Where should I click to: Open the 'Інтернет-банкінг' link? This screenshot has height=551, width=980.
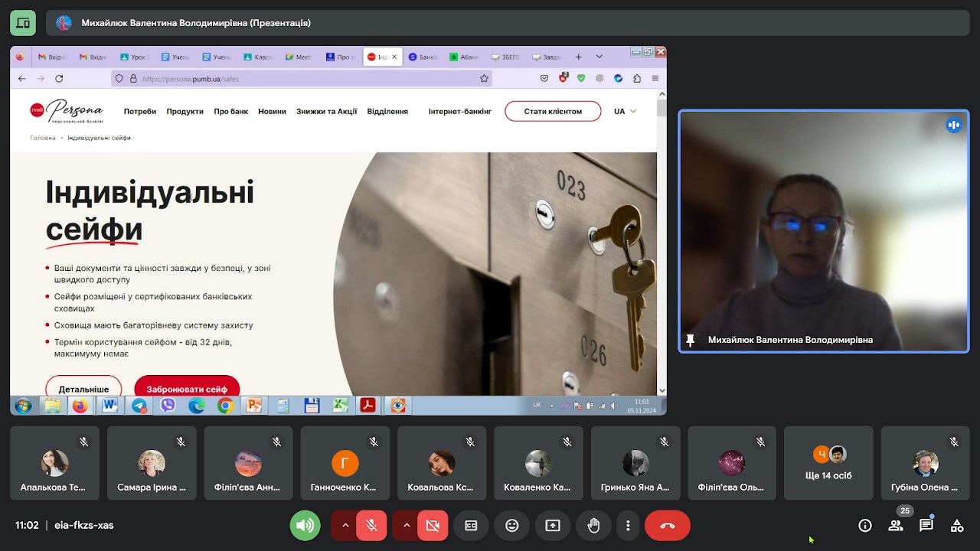pos(460,112)
